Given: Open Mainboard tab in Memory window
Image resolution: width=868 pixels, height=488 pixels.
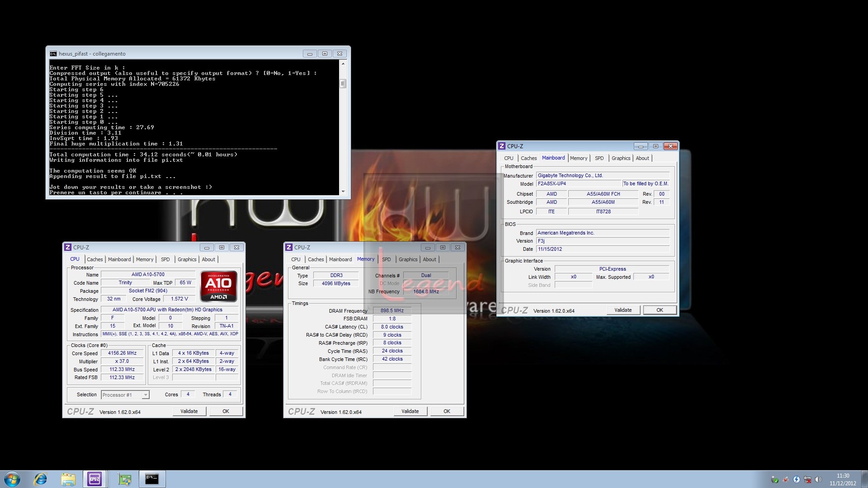Looking at the screenshot, I should coord(340,259).
